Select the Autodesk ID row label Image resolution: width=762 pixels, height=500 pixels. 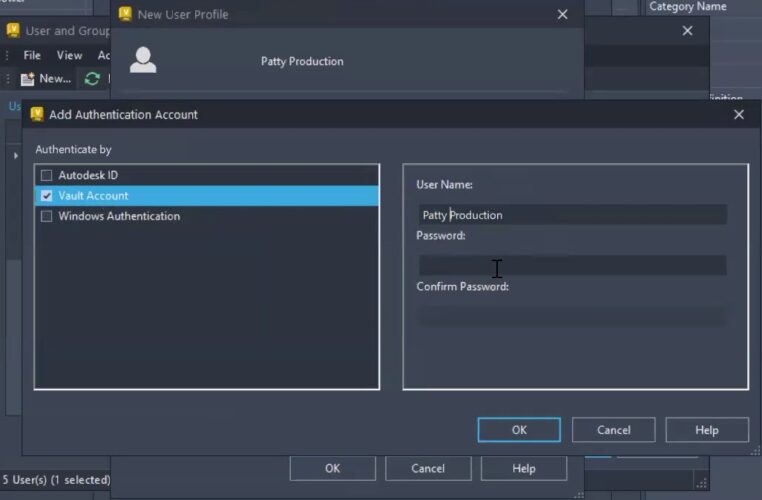point(88,175)
